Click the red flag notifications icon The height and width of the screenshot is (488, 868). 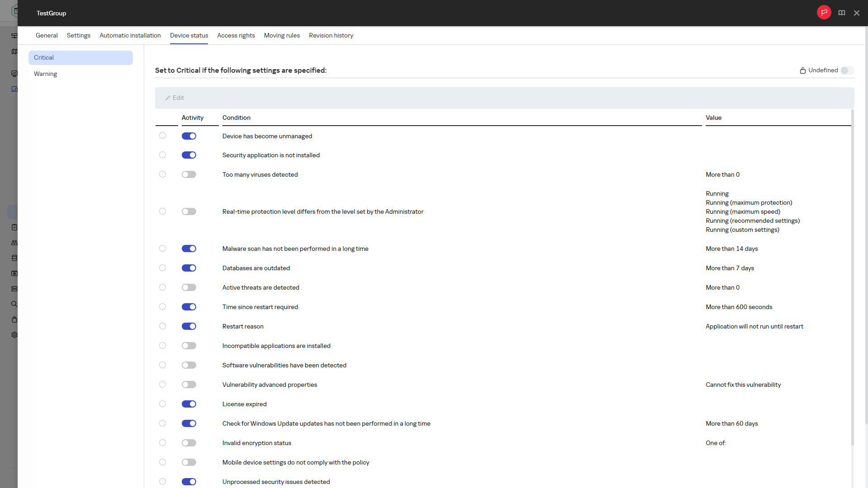pos(824,13)
